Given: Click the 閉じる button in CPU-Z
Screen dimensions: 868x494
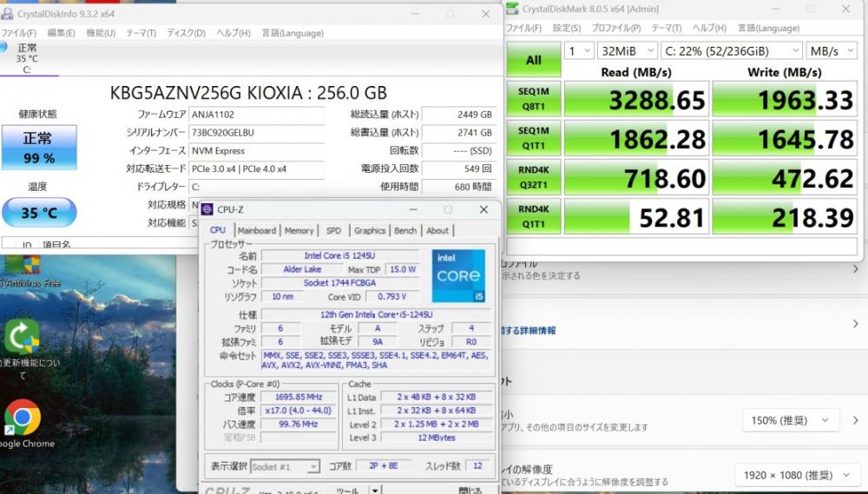Looking at the screenshot, I should pyautogui.click(x=470, y=491).
